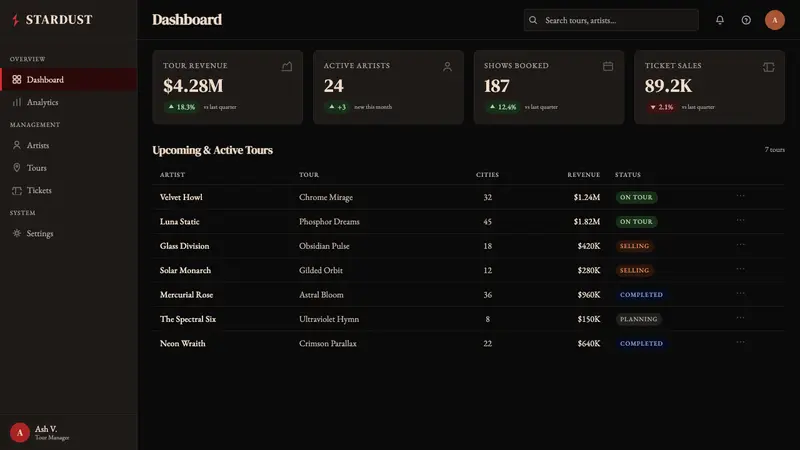Click the 12.4% shows booked badge
This screenshot has width=800, height=450.
point(503,107)
